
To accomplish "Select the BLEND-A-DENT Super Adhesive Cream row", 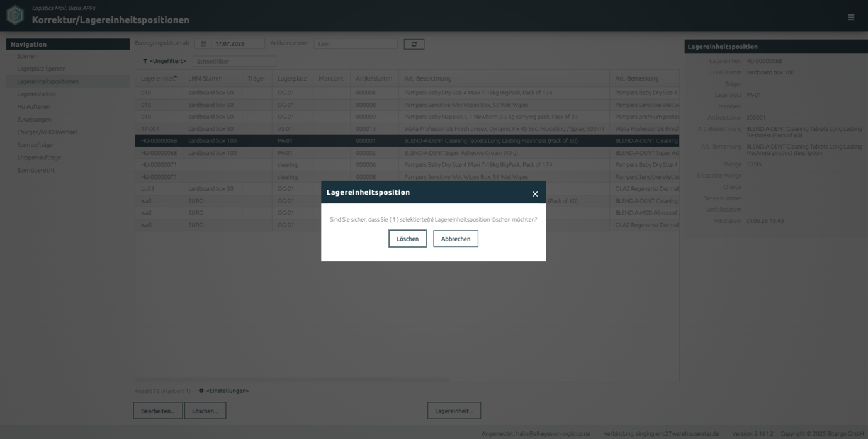I will coord(407,152).
